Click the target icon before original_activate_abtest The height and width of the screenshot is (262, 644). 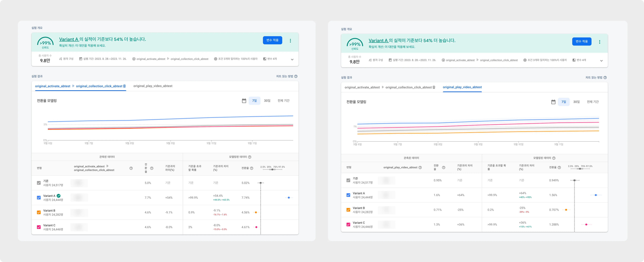[x=134, y=59]
